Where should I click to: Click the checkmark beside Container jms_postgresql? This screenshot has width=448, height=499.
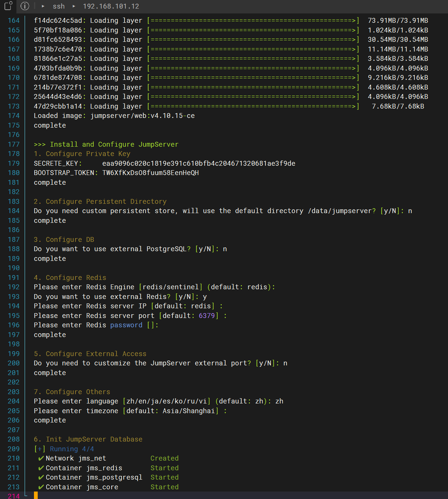pos(41,477)
